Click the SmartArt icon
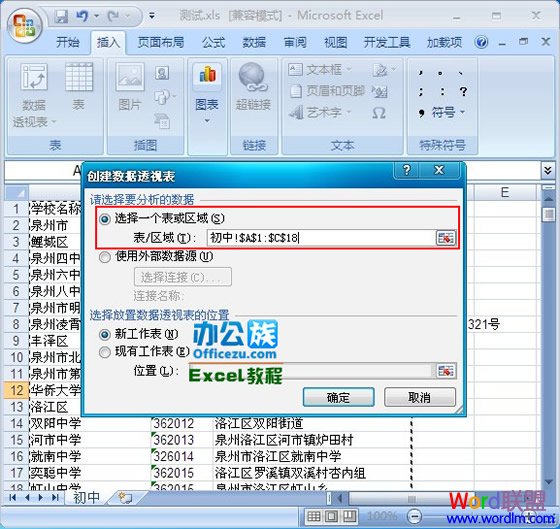560x529 pixels. pyautogui.click(x=162, y=121)
